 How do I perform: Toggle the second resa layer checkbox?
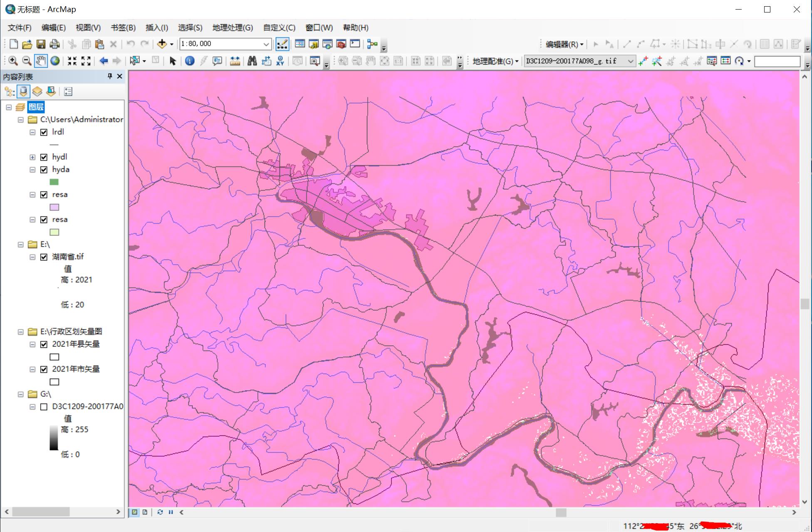point(44,220)
